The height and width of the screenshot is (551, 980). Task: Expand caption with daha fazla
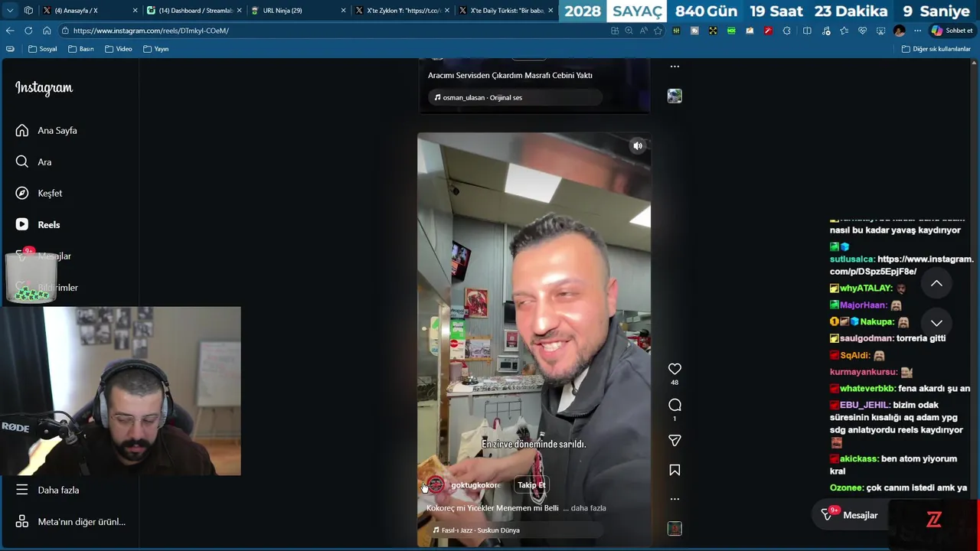tap(588, 508)
